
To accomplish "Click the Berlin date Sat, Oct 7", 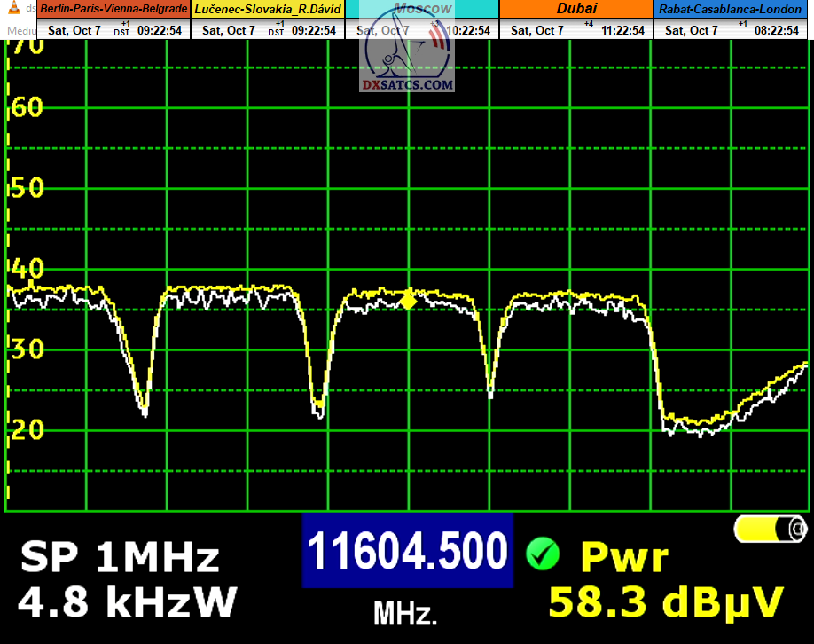I will tap(74, 30).
